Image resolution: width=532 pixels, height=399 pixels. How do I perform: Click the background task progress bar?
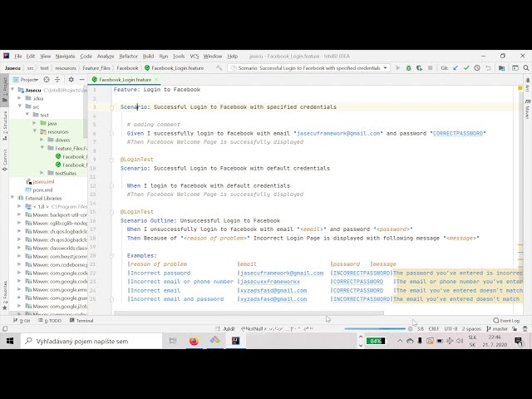[x=375, y=329]
